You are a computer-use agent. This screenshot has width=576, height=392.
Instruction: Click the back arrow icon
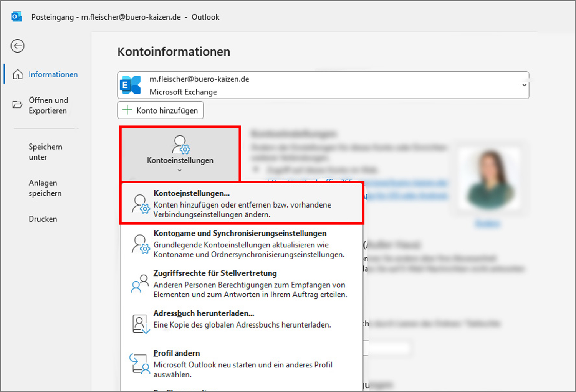click(17, 46)
